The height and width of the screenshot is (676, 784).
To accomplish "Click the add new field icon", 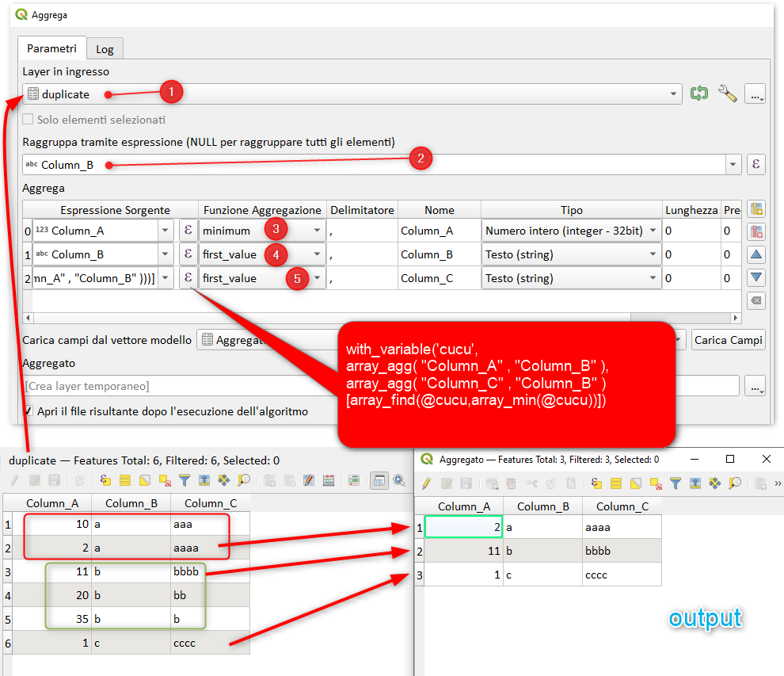I will click(x=756, y=209).
